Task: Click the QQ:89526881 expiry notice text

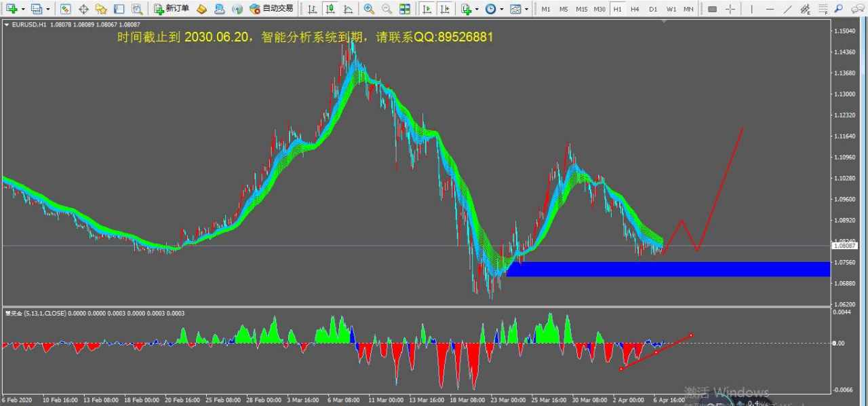Action: coord(455,37)
